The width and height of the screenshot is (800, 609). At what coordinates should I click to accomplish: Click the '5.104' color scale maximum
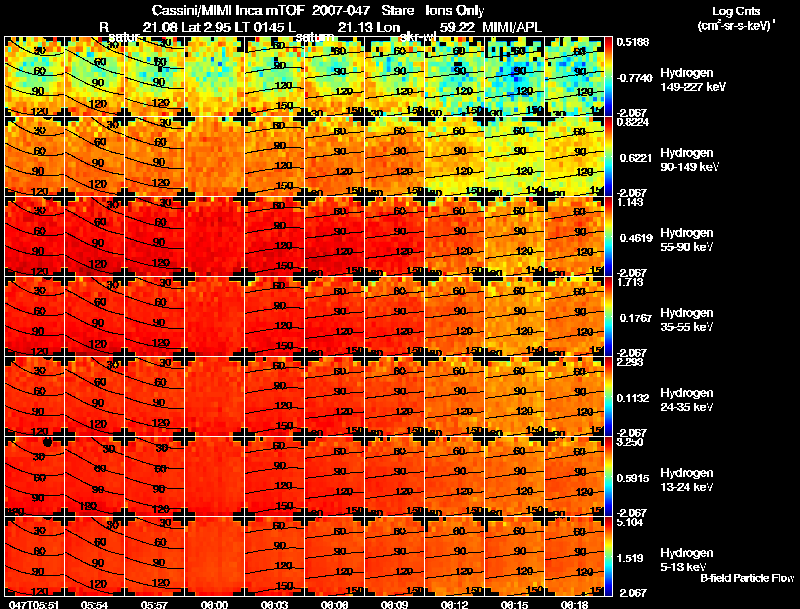(x=630, y=522)
